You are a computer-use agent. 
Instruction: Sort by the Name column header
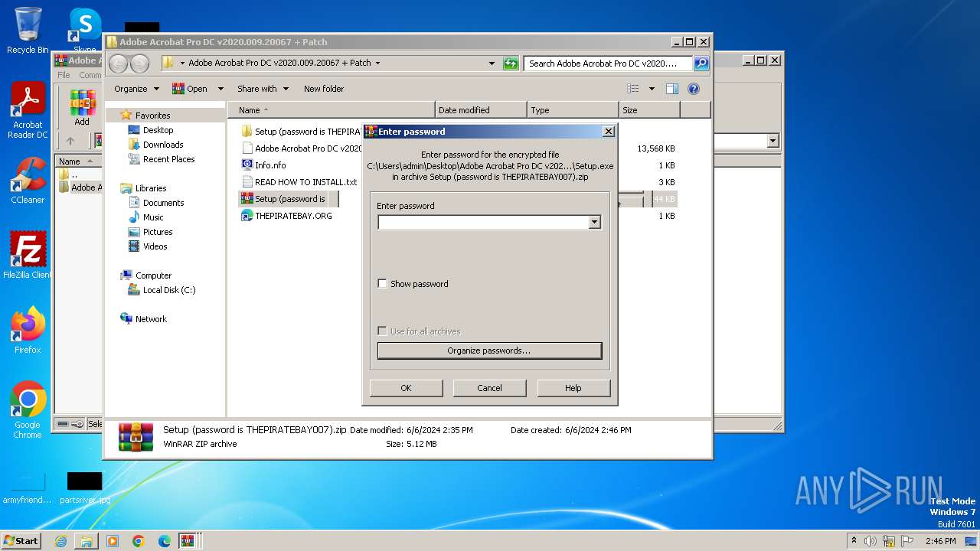332,110
